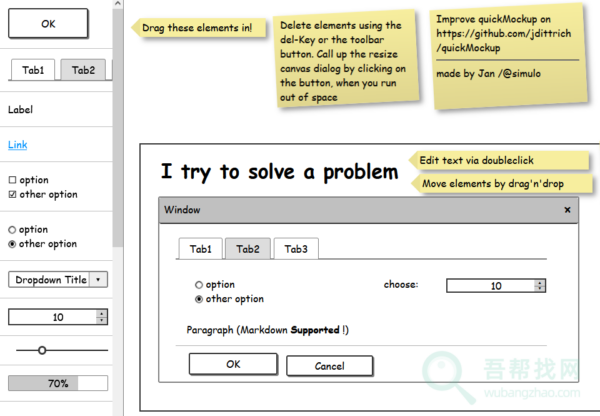Select the 'option' radio button in sidebar

[12, 229]
